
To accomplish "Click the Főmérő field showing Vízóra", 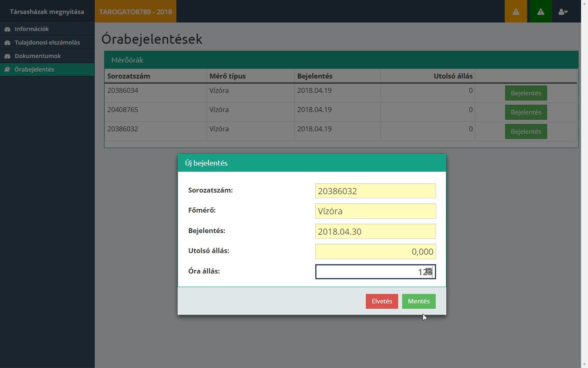I will coord(375,211).
